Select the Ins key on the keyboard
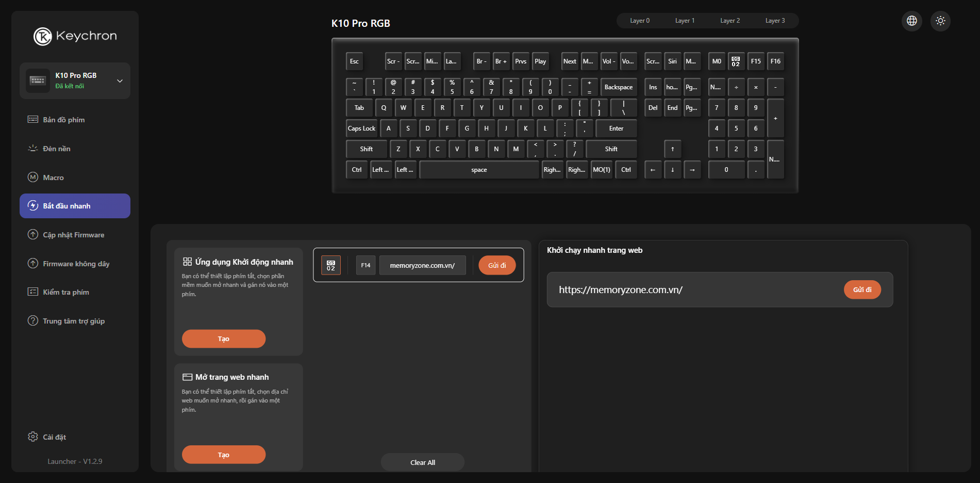Image resolution: width=980 pixels, height=483 pixels. [x=653, y=87]
